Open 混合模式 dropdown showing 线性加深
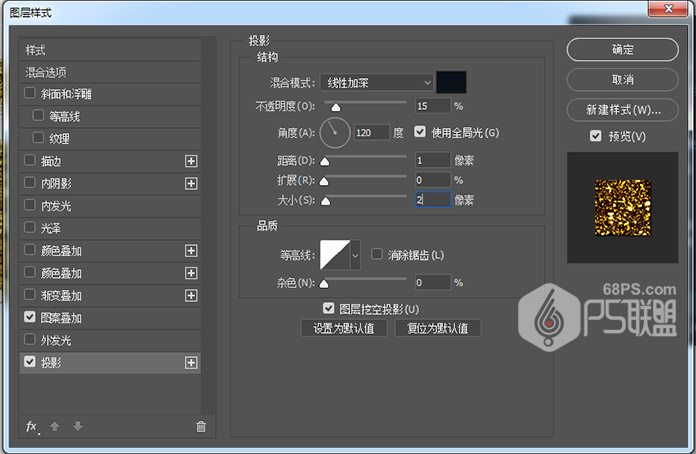 click(x=376, y=83)
